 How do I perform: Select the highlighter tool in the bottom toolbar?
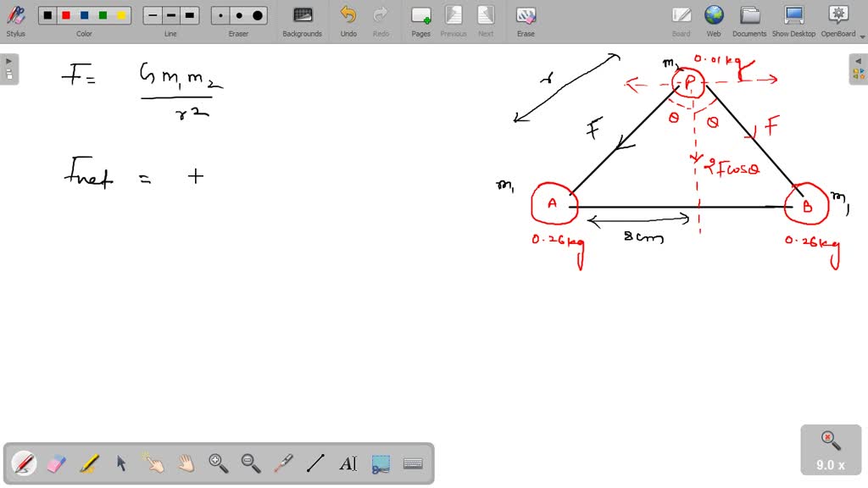click(87, 463)
